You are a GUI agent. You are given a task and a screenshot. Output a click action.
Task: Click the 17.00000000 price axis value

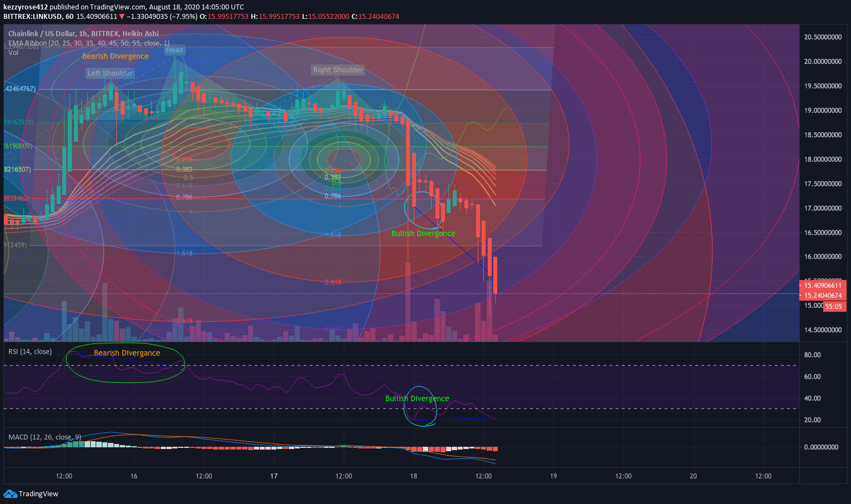[823, 208]
